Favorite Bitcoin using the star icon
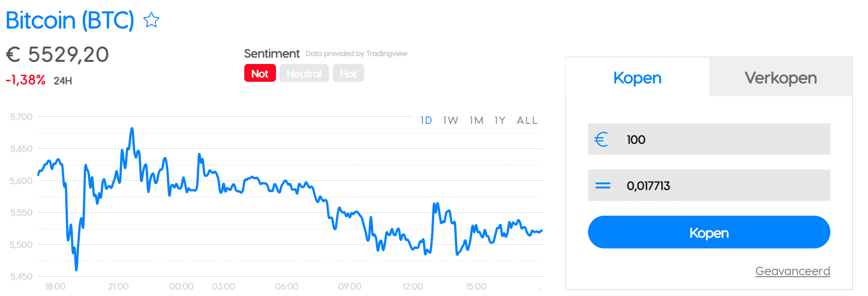Viewport: 868px width, 296px height. [152, 20]
